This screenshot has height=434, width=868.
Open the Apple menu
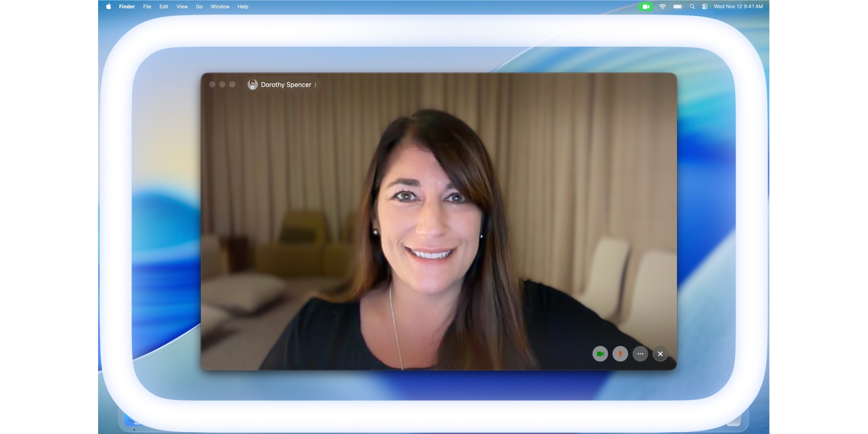108,7
